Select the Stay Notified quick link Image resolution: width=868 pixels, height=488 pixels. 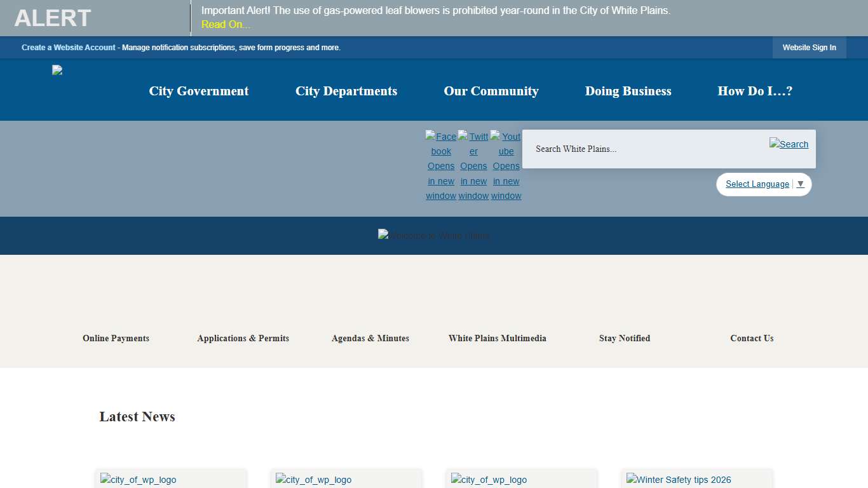coord(625,338)
